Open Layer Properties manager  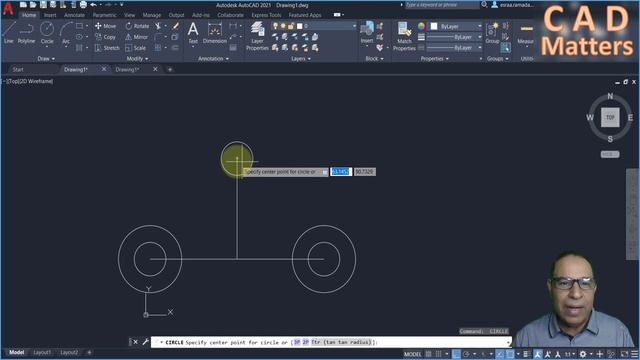[257, 36]
